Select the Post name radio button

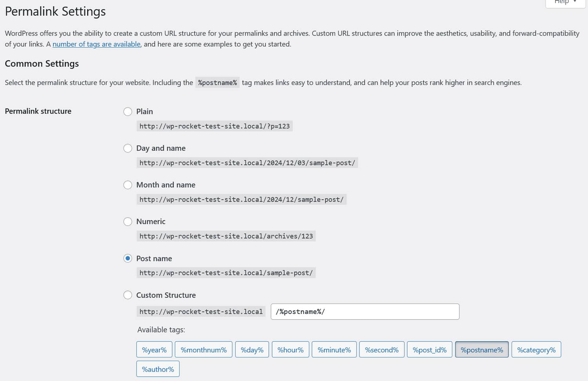(128, 258)
